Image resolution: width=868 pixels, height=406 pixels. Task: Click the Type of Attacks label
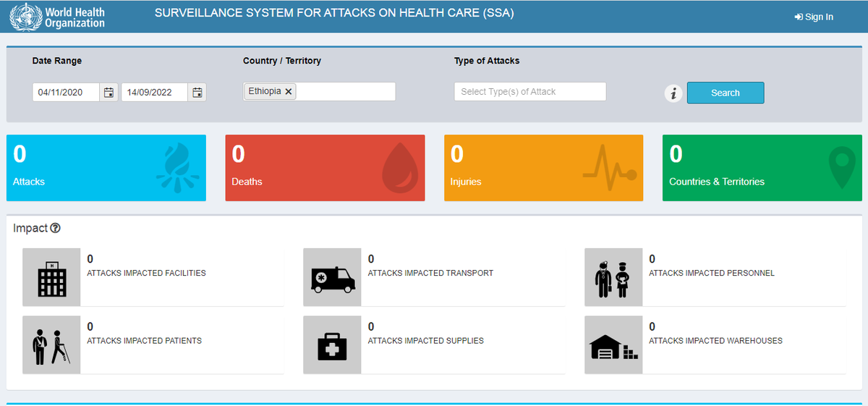[x=487, y=61]
